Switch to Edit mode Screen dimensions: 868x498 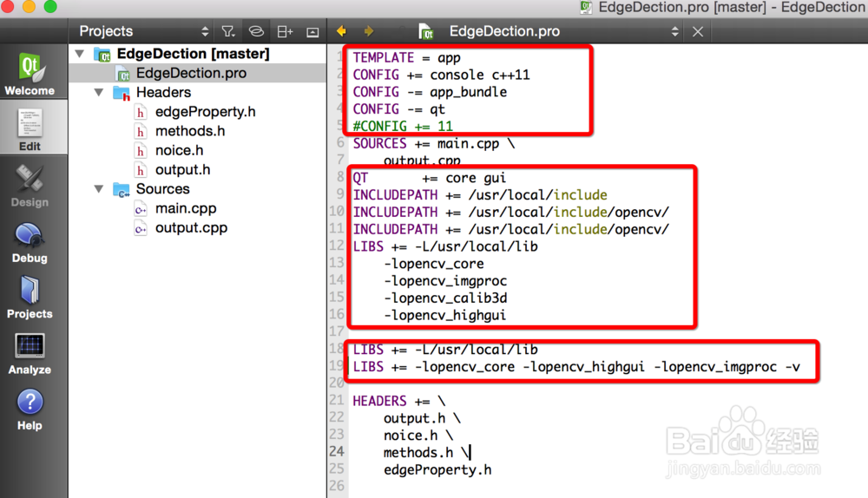[x=30, y=128]
